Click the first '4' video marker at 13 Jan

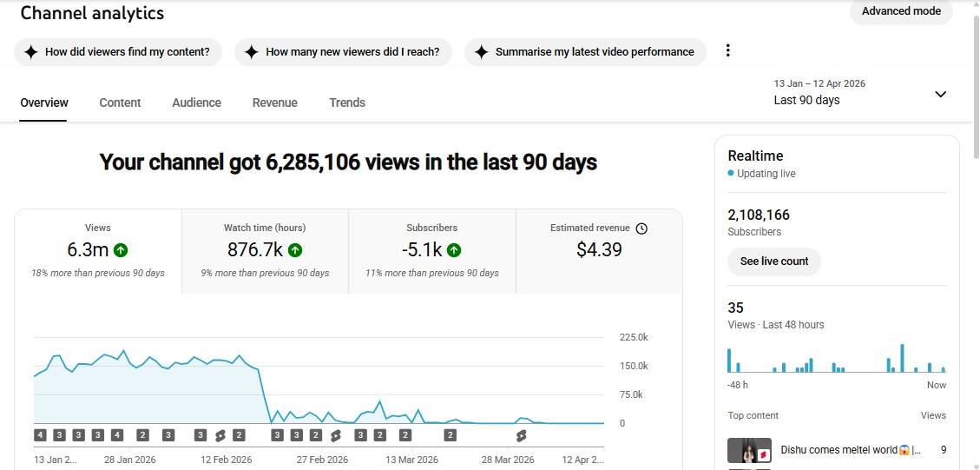pyautogui.click(x=40, y=435)
